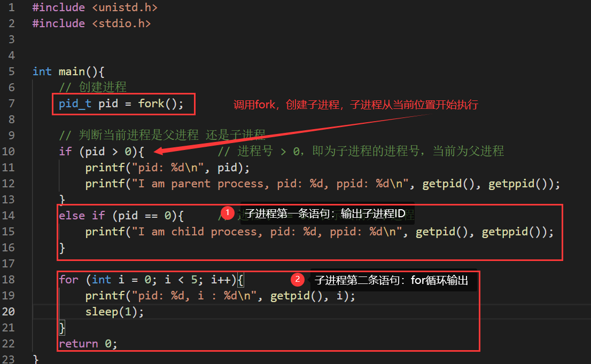Click the closing brace on line 16

click(x=62, y=248)
